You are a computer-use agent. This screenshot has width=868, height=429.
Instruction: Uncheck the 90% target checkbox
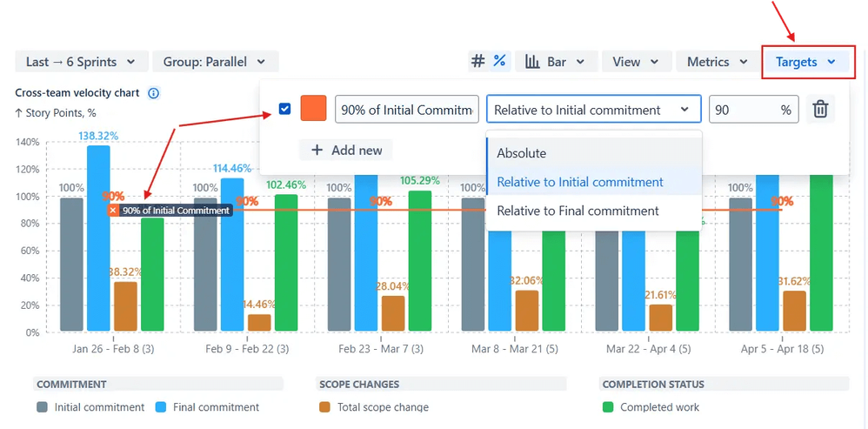click(x=284, y=110)
